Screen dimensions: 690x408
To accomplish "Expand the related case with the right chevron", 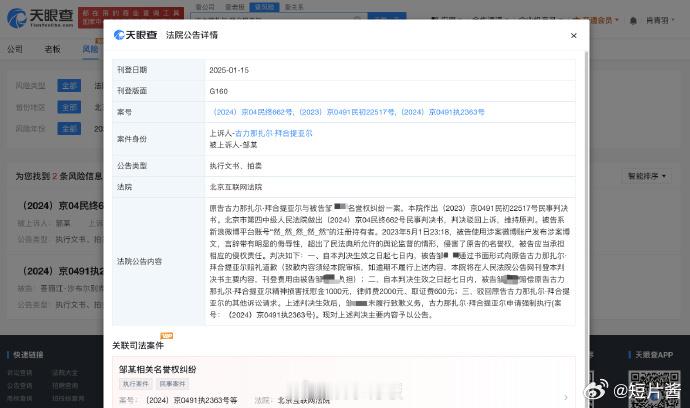I will pos(565,397).
